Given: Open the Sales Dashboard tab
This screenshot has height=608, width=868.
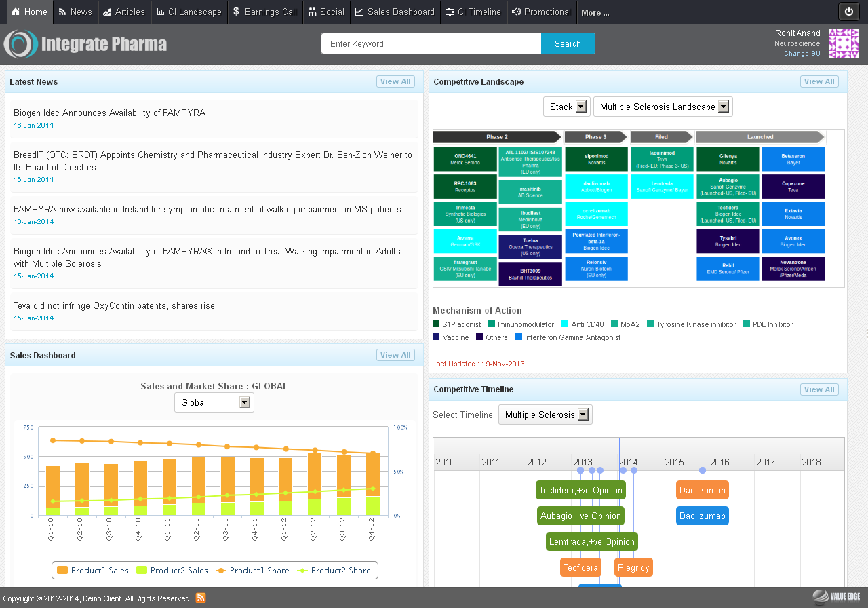Looking at the screenshot, I should point(395,12).
